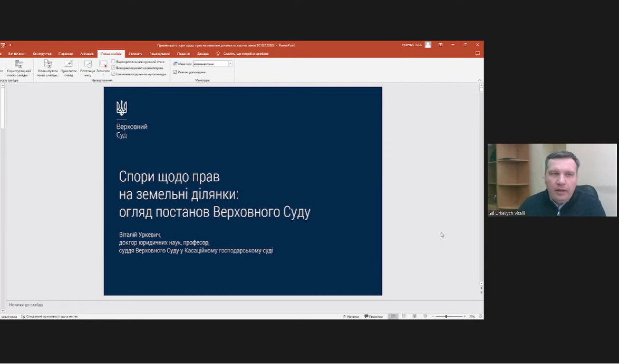Select Normal view icon in status bar

(393, 317)
